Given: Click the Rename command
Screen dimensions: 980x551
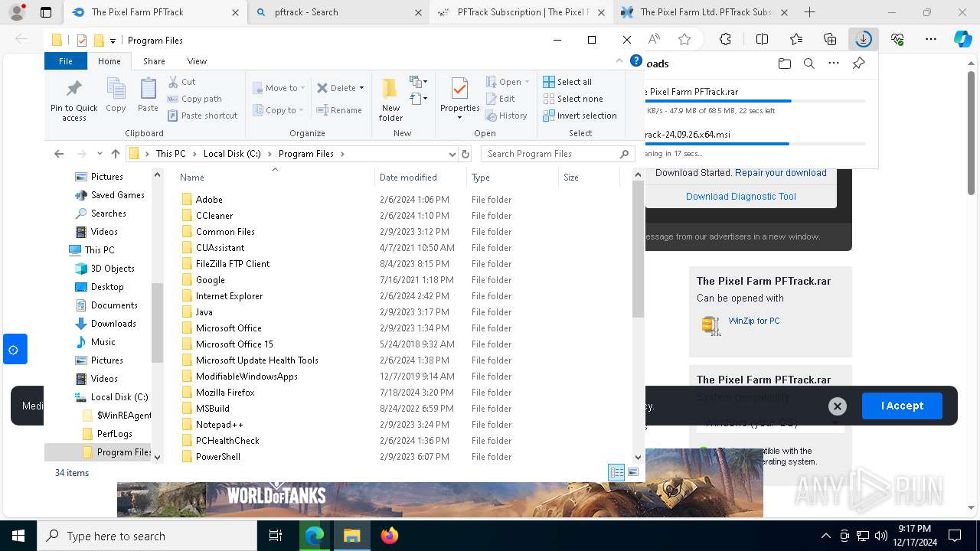Looking at the screenshot, I should (x=339, y=110).
